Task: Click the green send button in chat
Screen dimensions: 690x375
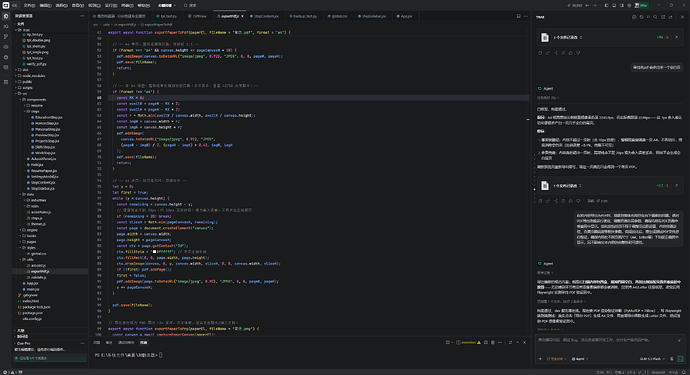Action: (x=680, y=359)
